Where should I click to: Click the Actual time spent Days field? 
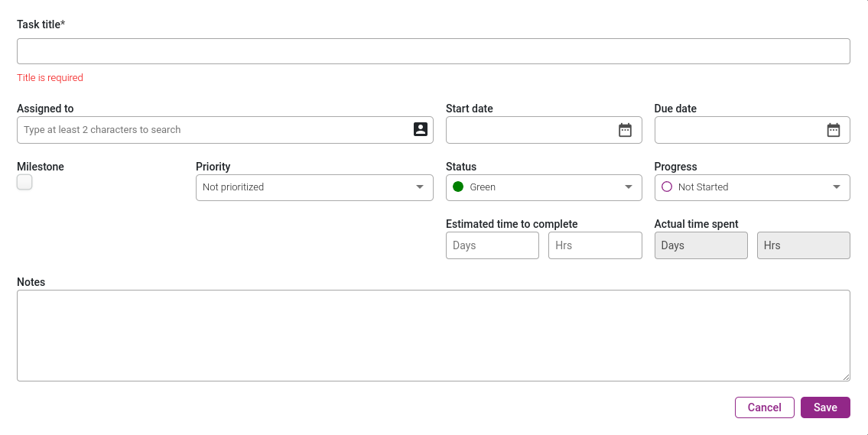[x=701, y=245]
